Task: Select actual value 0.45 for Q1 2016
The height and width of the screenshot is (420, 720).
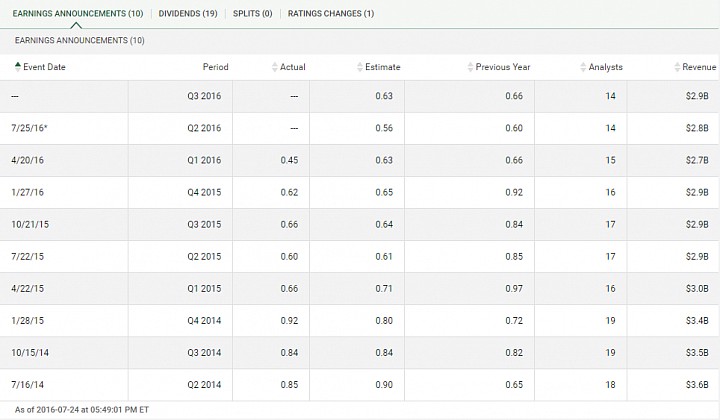Action: point(289,160)
